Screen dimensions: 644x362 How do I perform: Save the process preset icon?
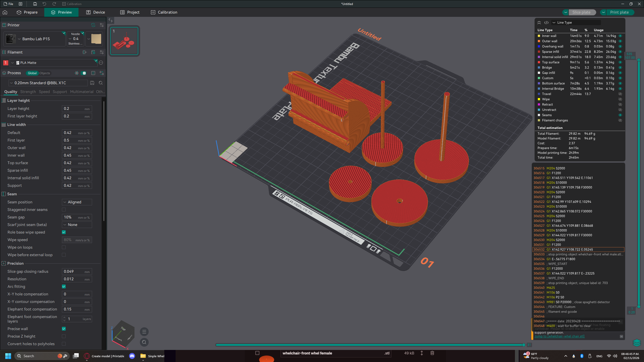pos(92,83)
